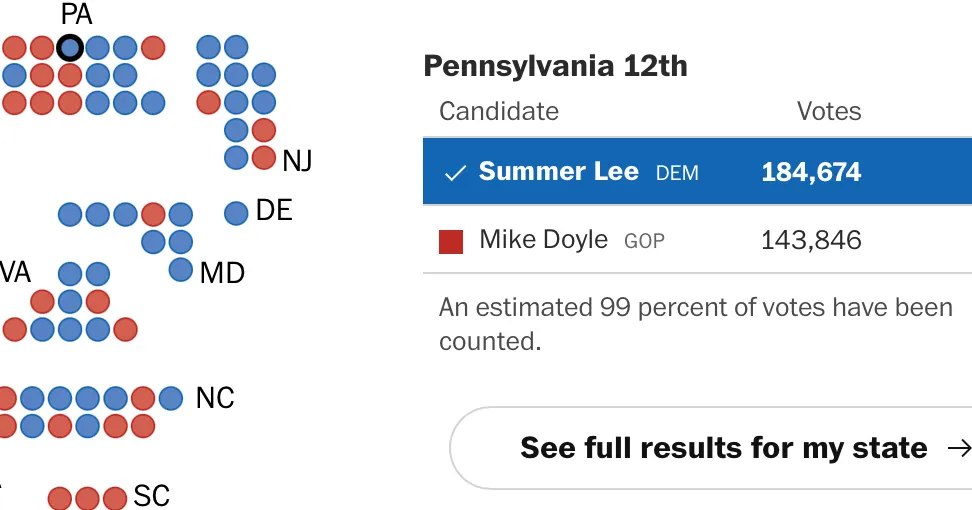The image size is (972, 510).
Task: Click the middle red South Carolina dot
Action: pyautogui.click(x=87, y=499)
